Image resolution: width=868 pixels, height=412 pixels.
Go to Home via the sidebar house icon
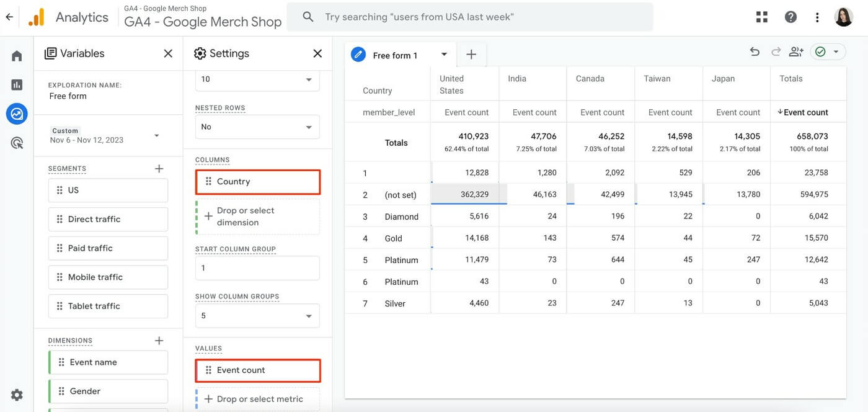pos(16,55)
